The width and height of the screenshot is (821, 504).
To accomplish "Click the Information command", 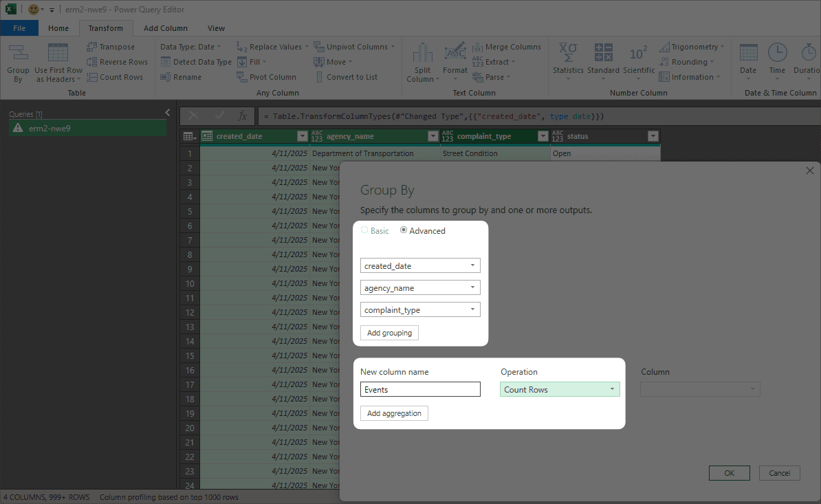I will [x=689, y=77].
